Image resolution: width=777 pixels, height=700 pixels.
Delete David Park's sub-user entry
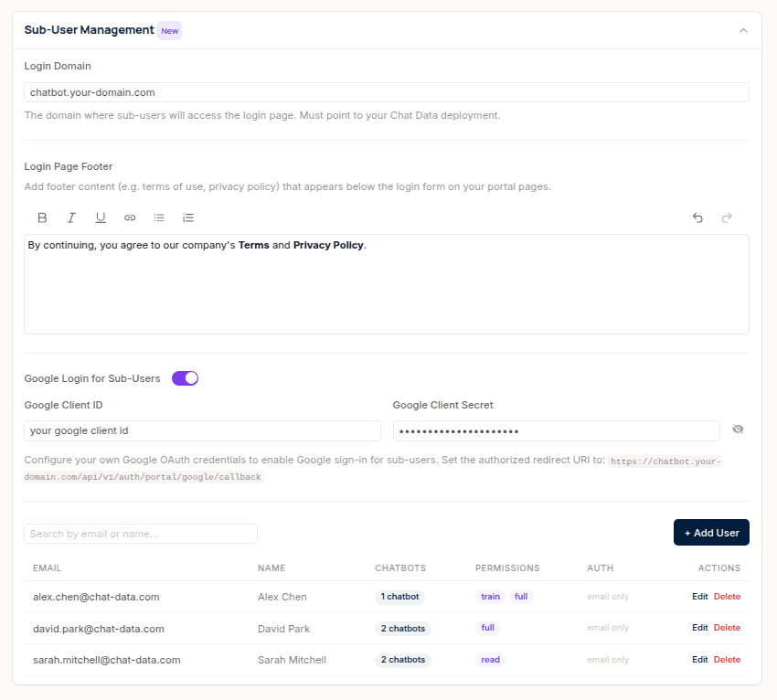[728, 628]
